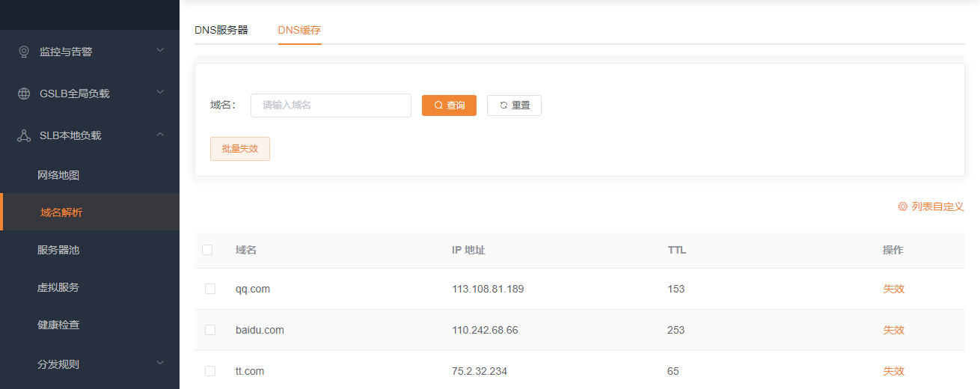
Task: Click the monitoring and alerts location icon
Action: pos(23,52)
